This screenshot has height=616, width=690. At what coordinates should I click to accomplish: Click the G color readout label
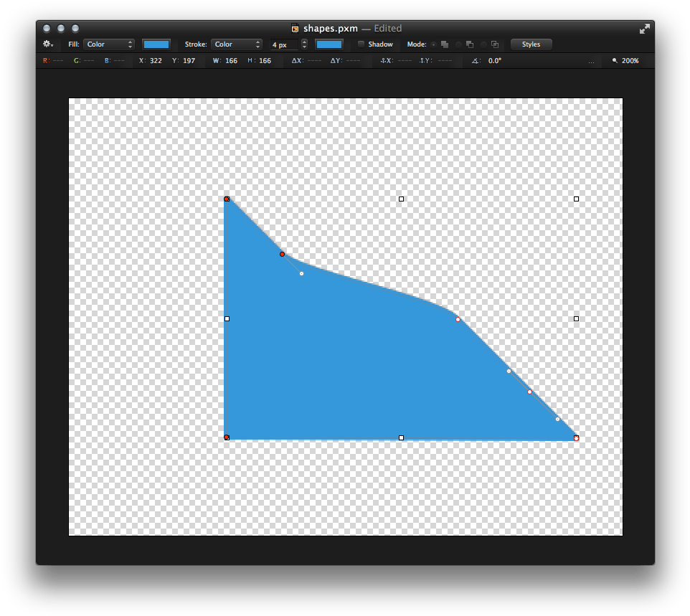(x=77, y=61)
